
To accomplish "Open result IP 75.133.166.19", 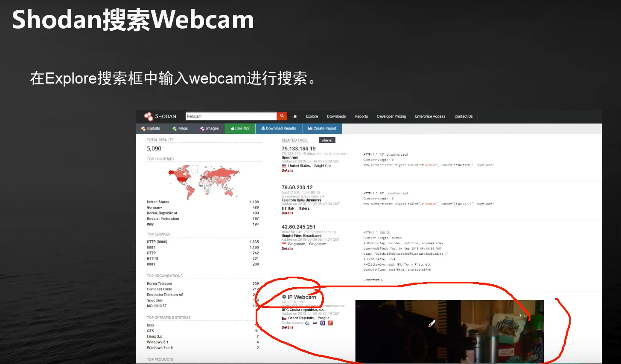I will coord(299,149).
